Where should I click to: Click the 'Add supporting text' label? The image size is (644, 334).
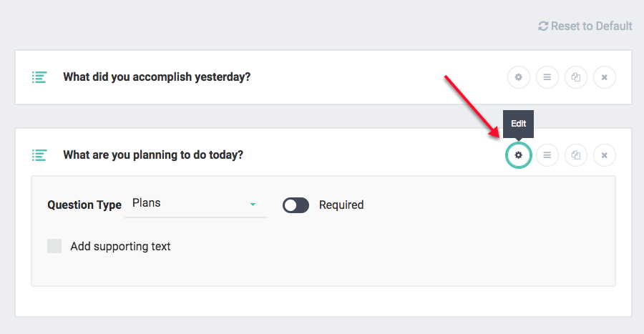(120, 246)
